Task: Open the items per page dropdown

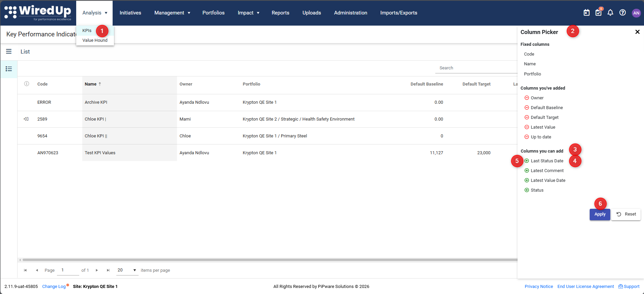Action: point(127,270)
